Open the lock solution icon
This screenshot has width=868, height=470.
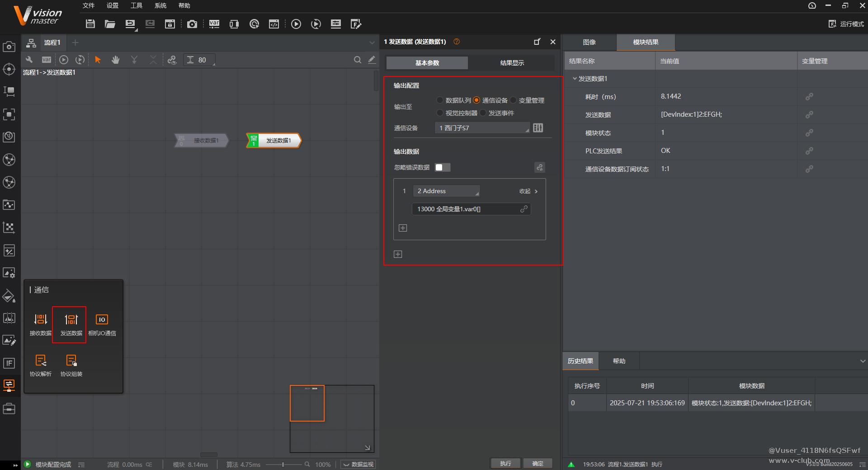170,24
